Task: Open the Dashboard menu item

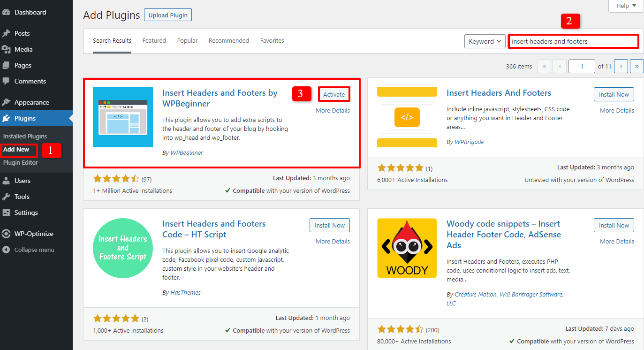Action: pos(36,12)
